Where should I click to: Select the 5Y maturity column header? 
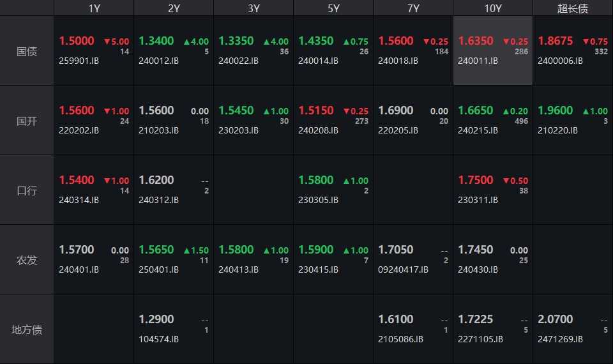[333, 8]
